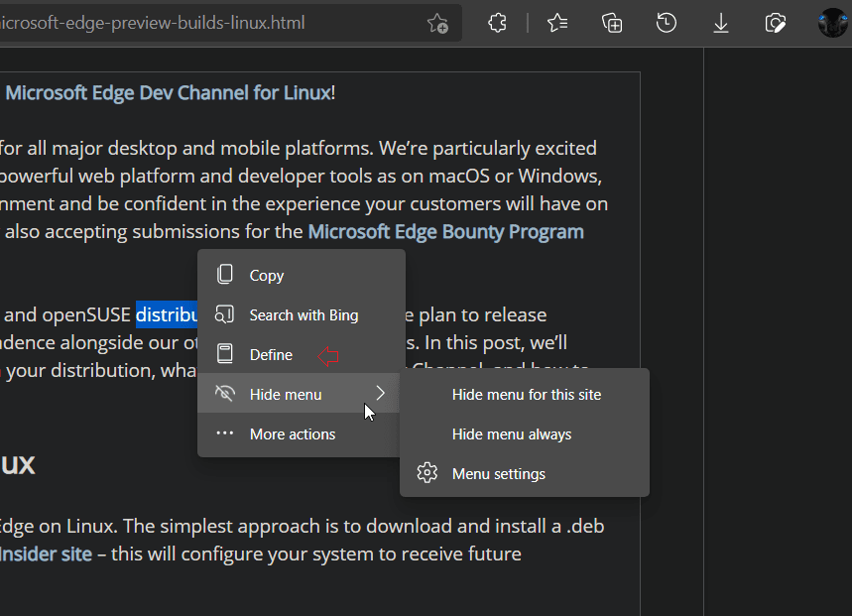Viewport: 852px width, 616px height.
Task: Click the crossed-eye Hide menu icon
Action: 225,393
